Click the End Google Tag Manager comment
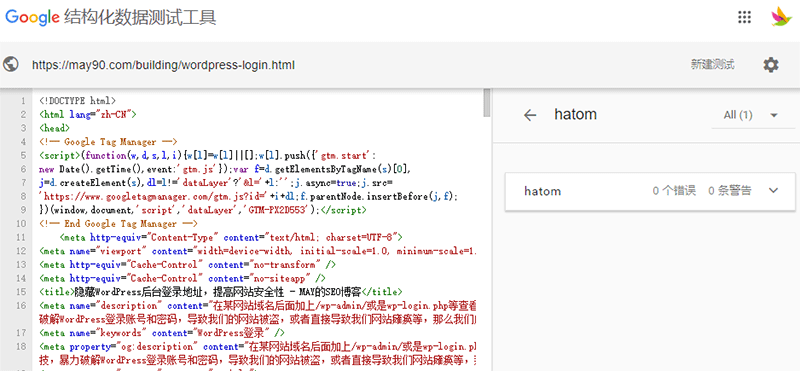The width and height of the screenshot is (800, 371). click(x=118, y=224)
